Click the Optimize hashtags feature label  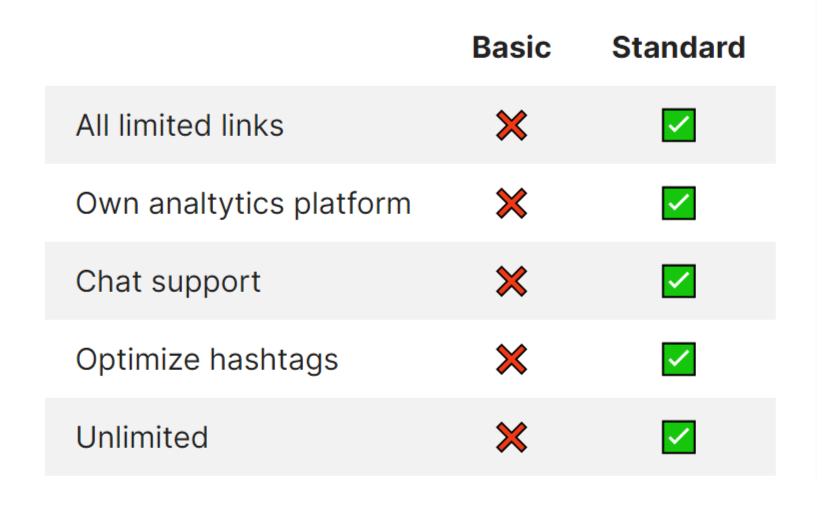pyautogui.click(x=207, y=359)
